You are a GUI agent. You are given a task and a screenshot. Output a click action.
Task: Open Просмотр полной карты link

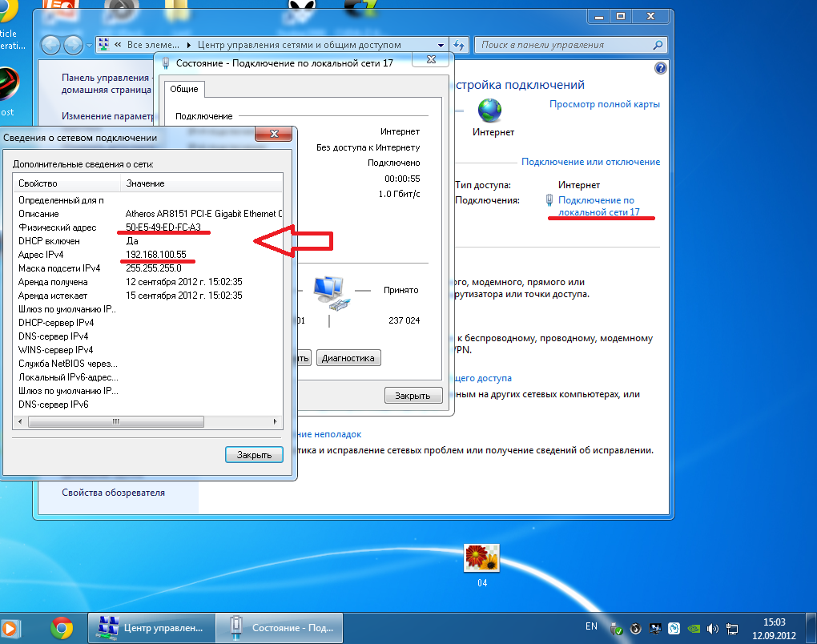[x=605, y=104]
